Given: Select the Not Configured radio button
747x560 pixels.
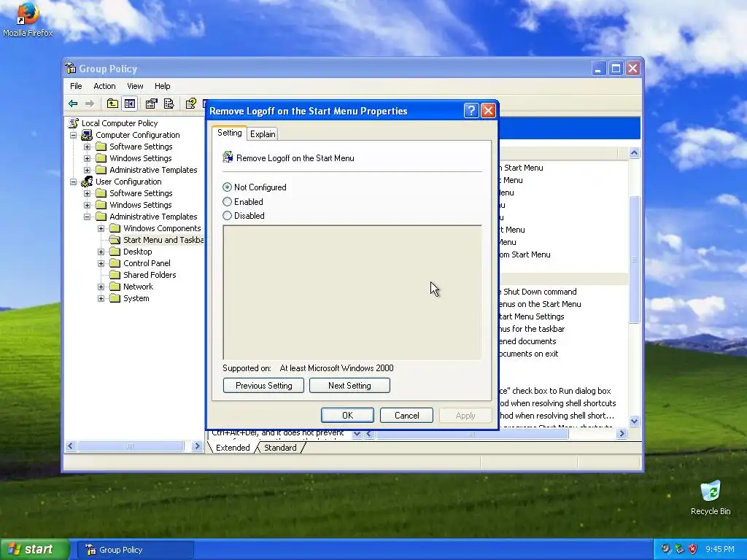Looking at the screenshot, I should [x=228, y=187].
